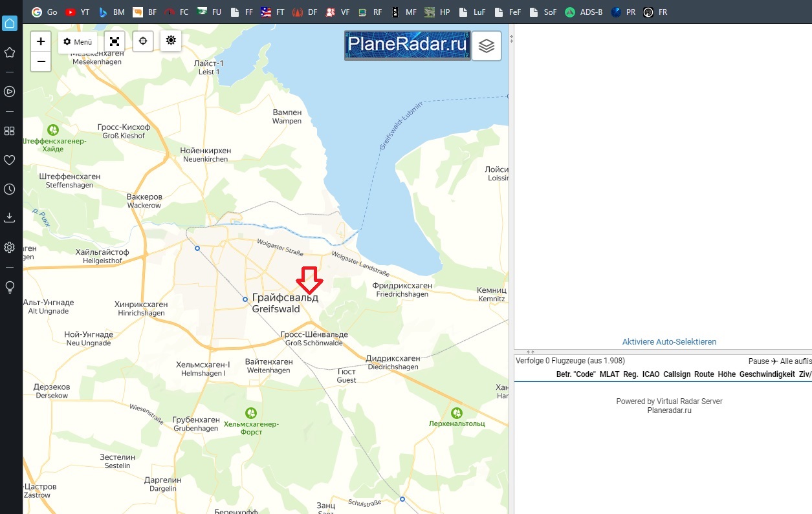Click the red arrow marker at Greifswald
812x514 pixels.
[x=309, y=280]
